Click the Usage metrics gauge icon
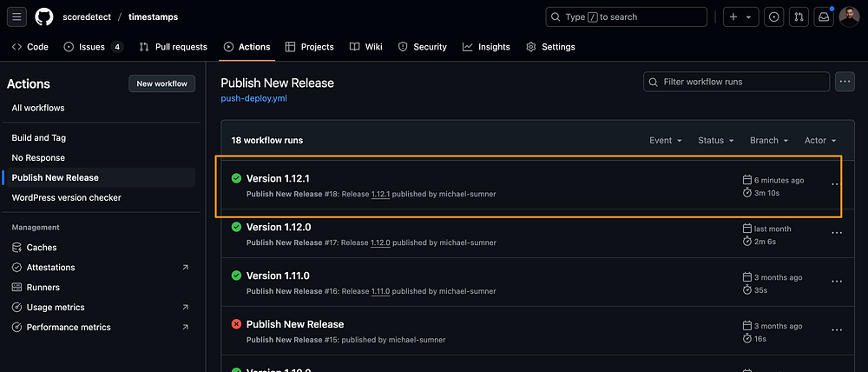 click(x=16, y=308)
